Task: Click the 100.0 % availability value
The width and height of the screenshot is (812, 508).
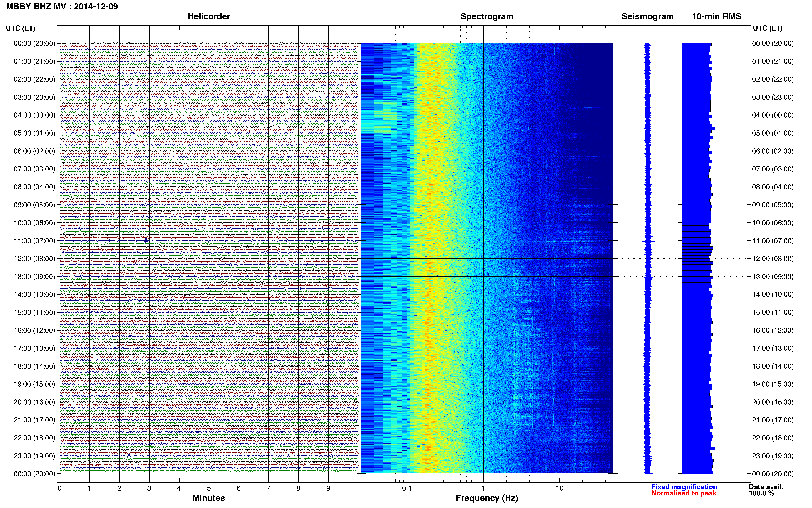Action: click(x=761, y=493)
